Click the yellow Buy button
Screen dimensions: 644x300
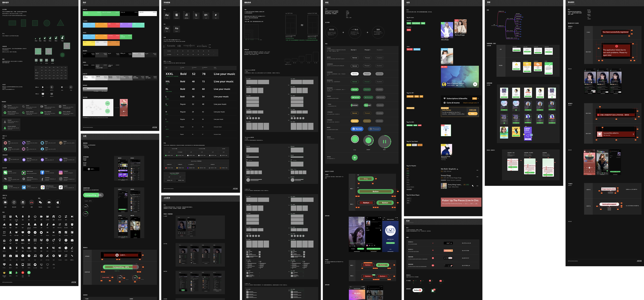point(472,114)
